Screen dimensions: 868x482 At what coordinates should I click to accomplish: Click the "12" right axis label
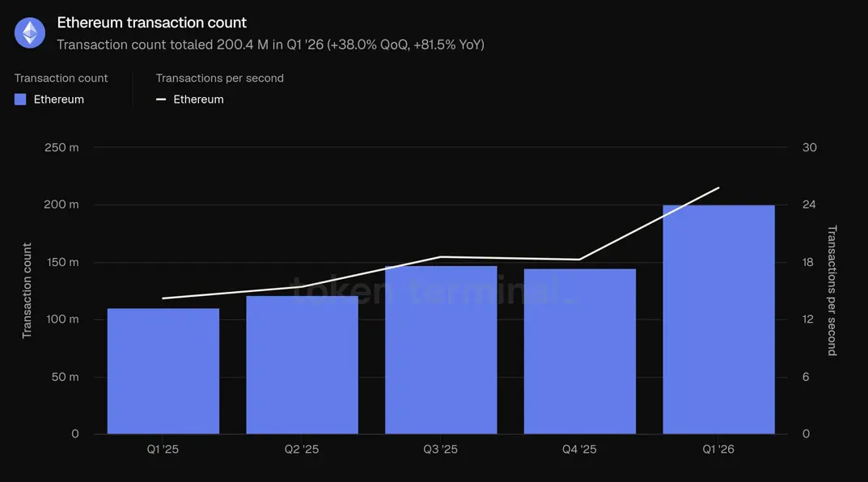click(808, 319)
